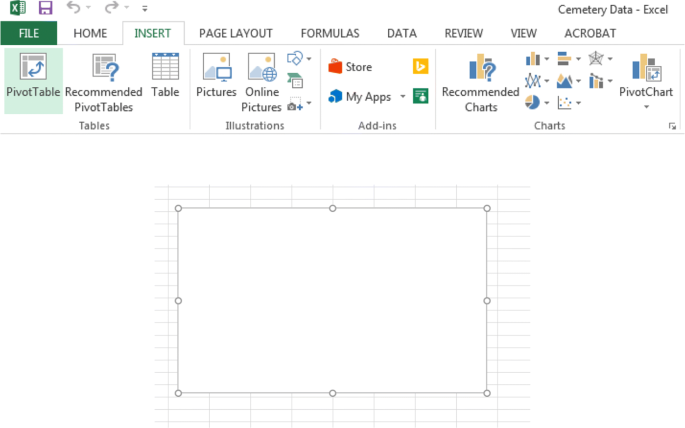685x428 pixels.
Task: Switch to the ACROBAT tab
Action: point(590,33)
